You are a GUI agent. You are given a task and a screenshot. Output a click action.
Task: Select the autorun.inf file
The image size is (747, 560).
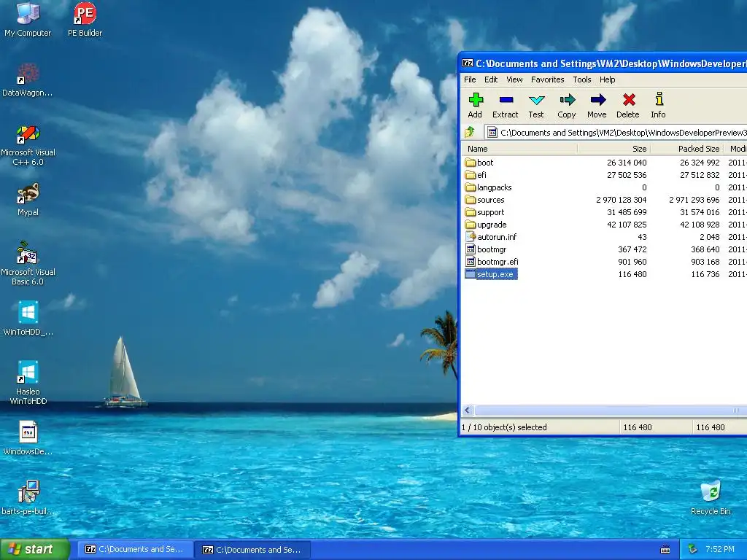click(491, 237)
